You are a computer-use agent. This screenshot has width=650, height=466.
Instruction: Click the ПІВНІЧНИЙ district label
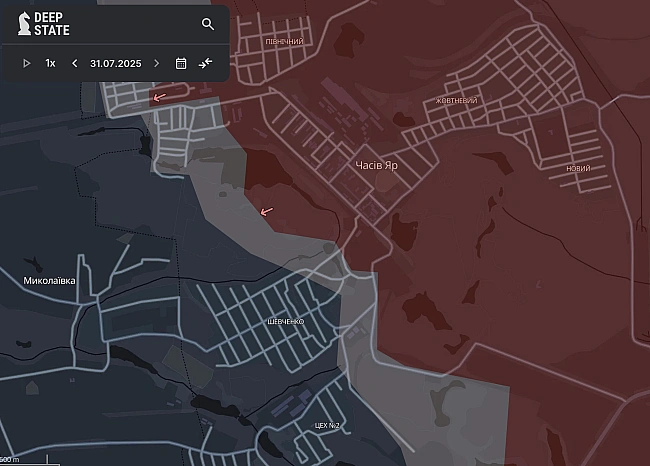(x=284, y=41)
